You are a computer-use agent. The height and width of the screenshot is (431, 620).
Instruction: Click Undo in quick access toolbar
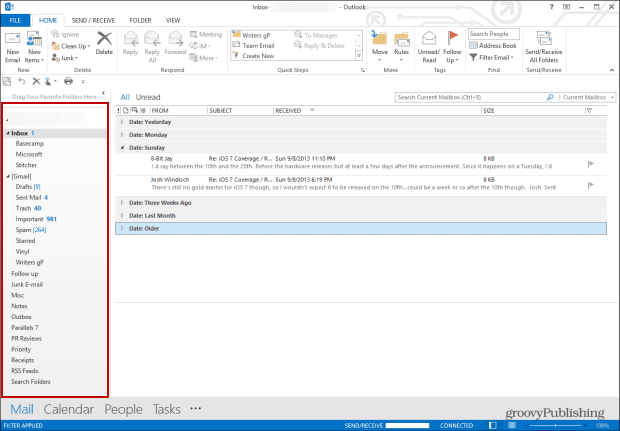click(22, 81)
